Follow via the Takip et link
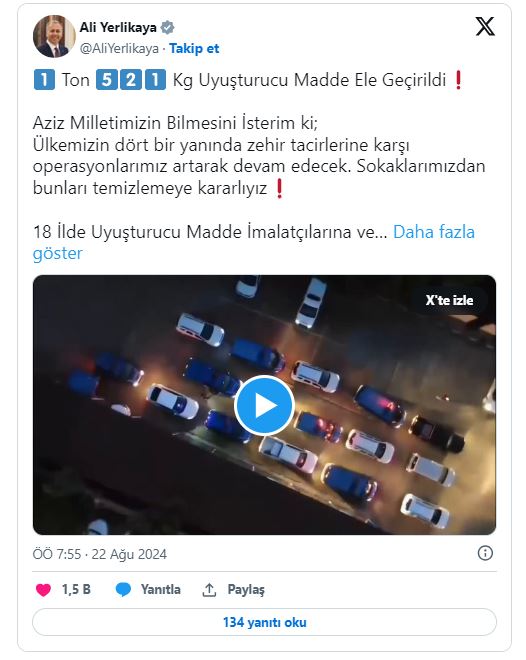 point(194,49)
